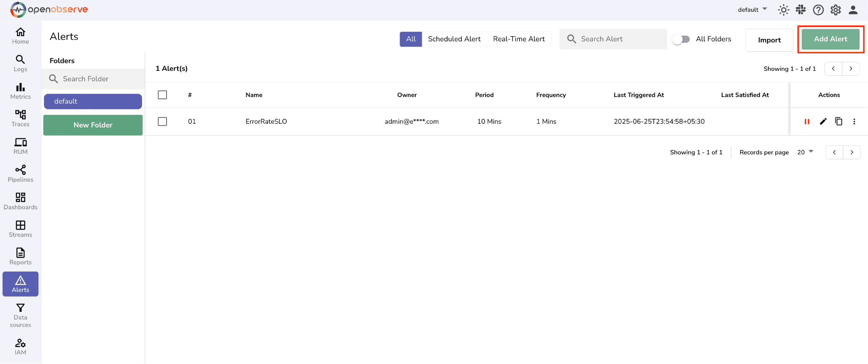Sort by Owner column header
Viewport: 868px width, 364px height.
407,95
